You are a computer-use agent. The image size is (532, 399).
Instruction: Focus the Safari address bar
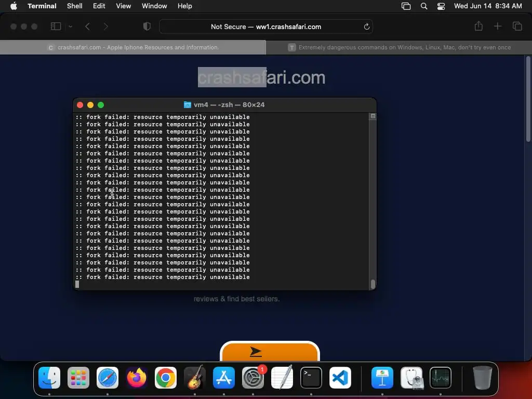pos(266,26)
